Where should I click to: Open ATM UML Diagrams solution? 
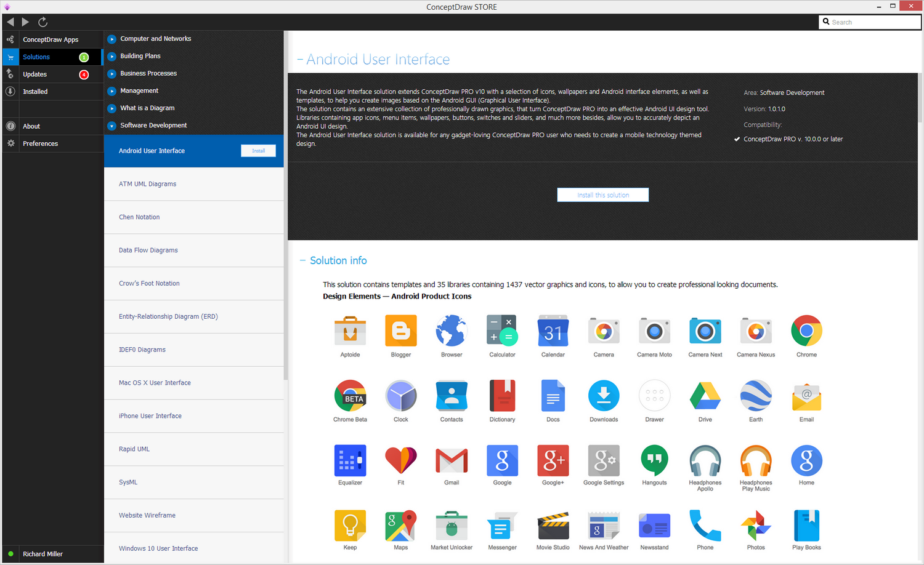pyautogui.click(x=193, y=184)
